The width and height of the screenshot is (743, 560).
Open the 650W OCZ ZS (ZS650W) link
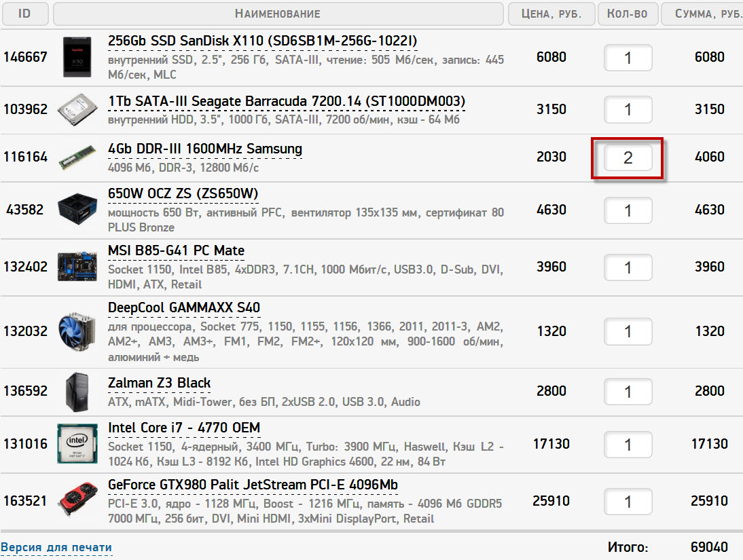point(183,193)
